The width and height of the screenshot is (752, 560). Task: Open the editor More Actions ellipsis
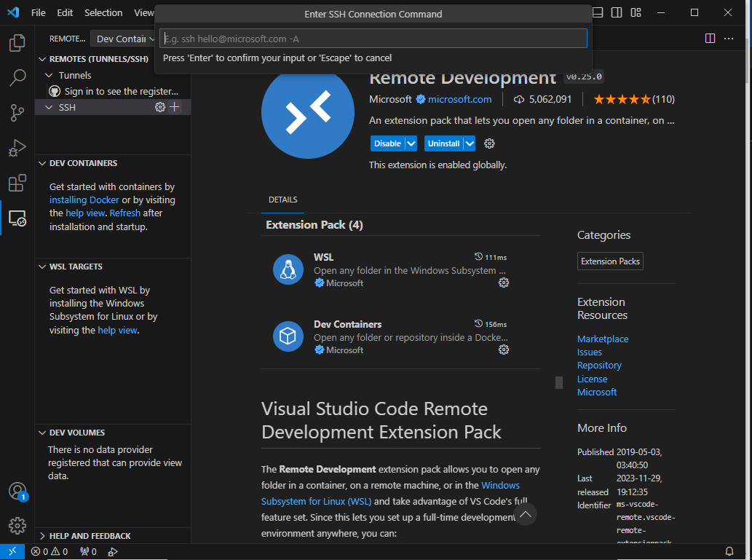coord(729,39)
